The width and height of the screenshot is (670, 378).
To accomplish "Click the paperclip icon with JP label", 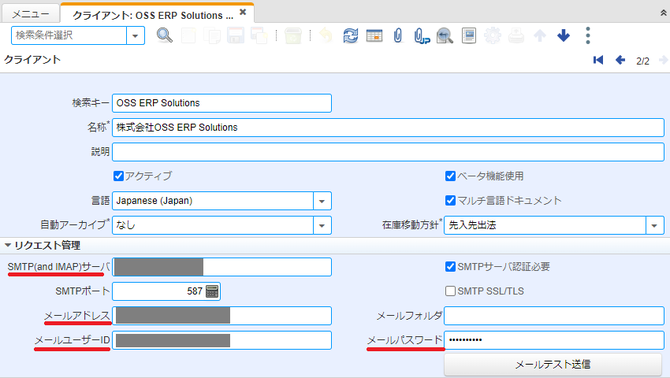I will click(x=421, y=36).
